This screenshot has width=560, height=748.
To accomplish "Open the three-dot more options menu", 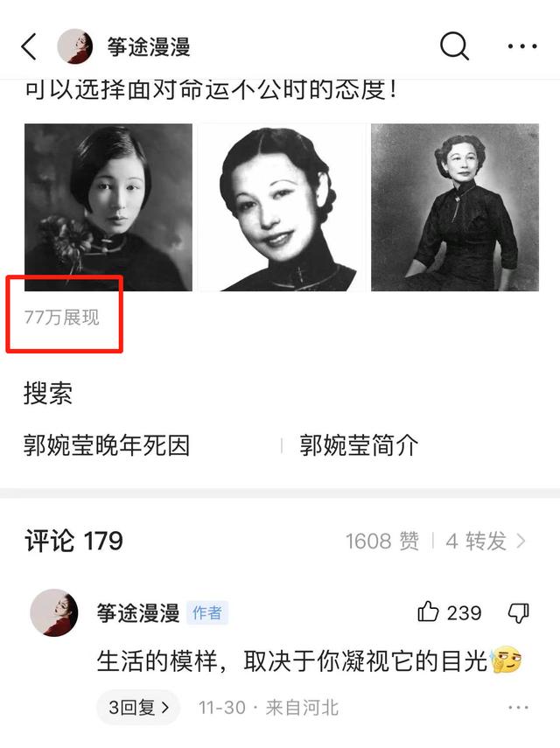I will [x=521, y=46].
